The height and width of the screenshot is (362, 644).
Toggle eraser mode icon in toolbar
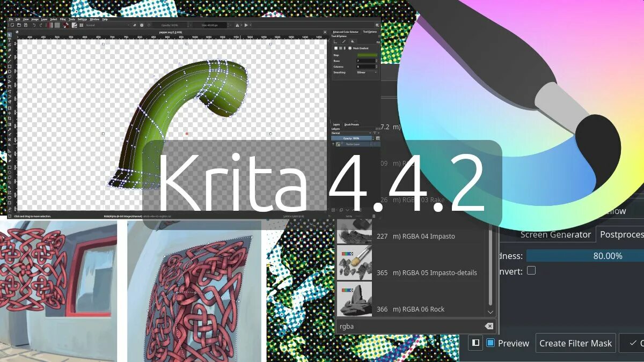pyautogui.click(x=135, y=25)
